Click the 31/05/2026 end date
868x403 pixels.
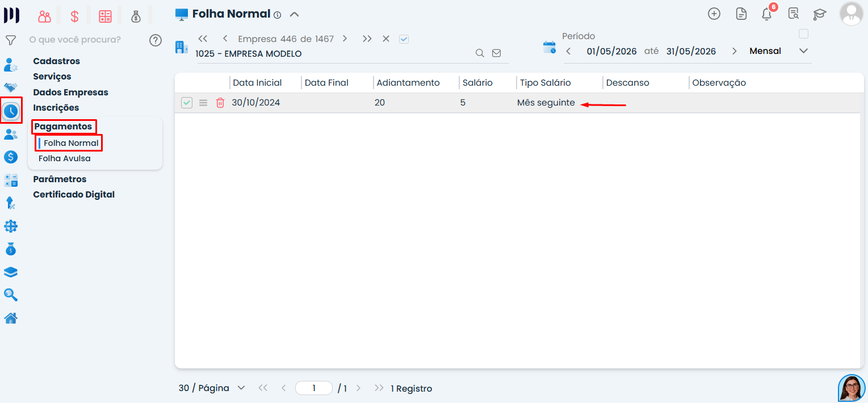(x=691, y=51)
